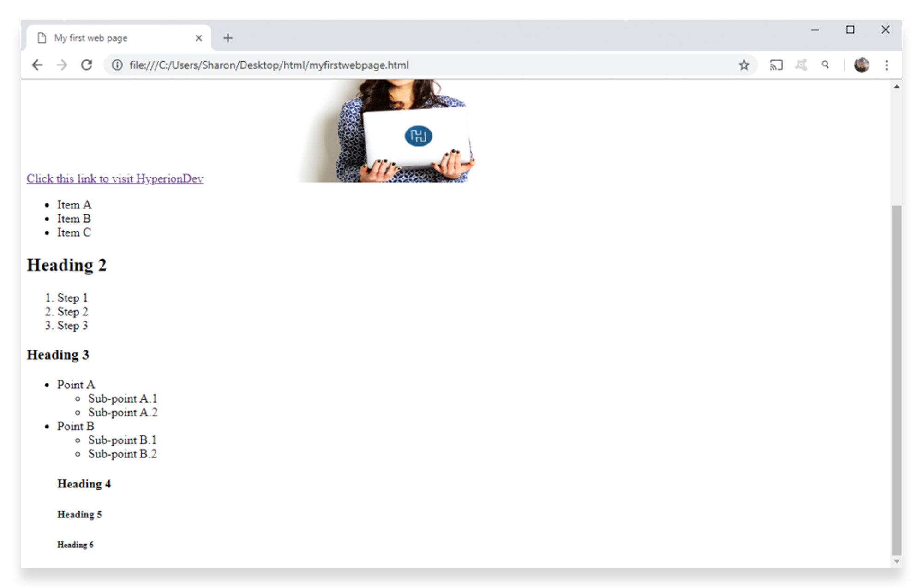Image resolution: width=923 pixels, height=588 pixels.
Task: Click the greyed-out extension puzzle icon
Action: (801, 65)
